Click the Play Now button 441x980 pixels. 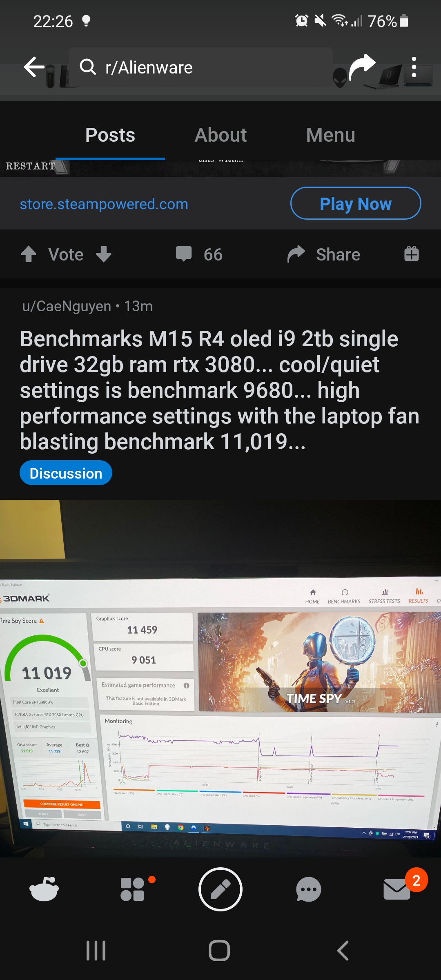click(356, 203)
